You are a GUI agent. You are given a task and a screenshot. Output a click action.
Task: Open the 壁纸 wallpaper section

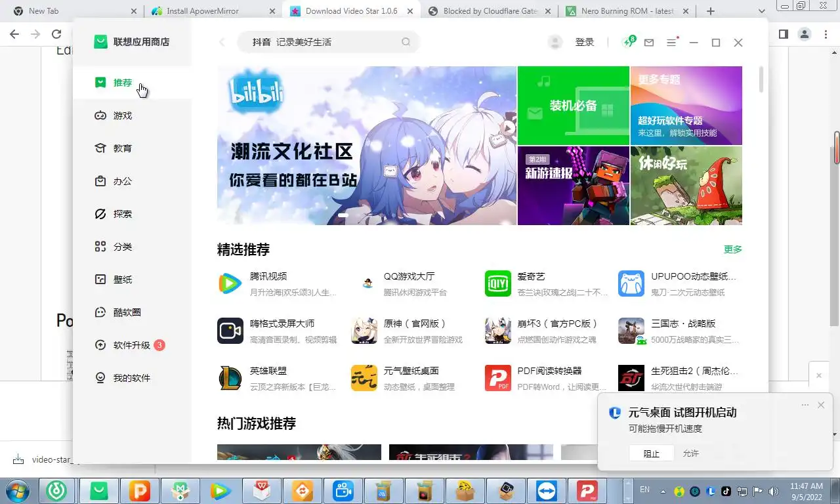click(123, 280)
